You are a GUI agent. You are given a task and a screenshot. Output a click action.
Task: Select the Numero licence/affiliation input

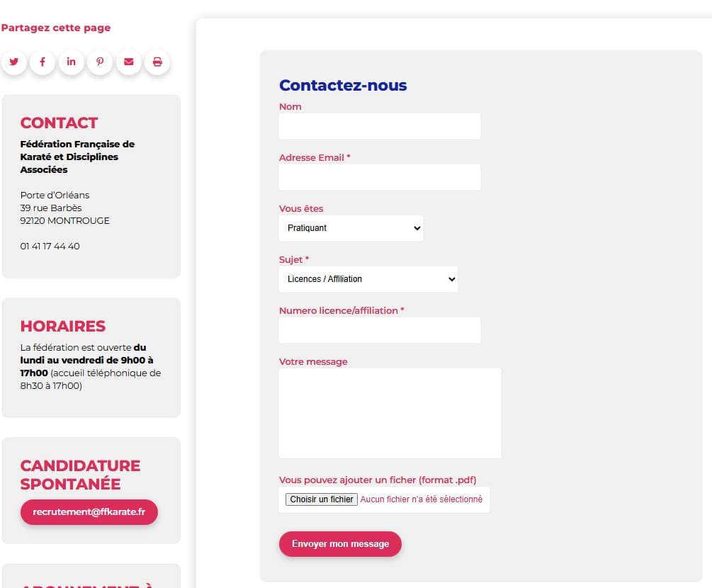click(x=380, y=330)
